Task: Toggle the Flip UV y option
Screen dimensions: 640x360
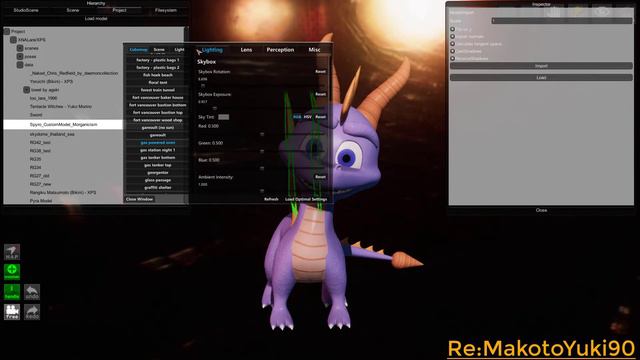Action: point(452,29)
